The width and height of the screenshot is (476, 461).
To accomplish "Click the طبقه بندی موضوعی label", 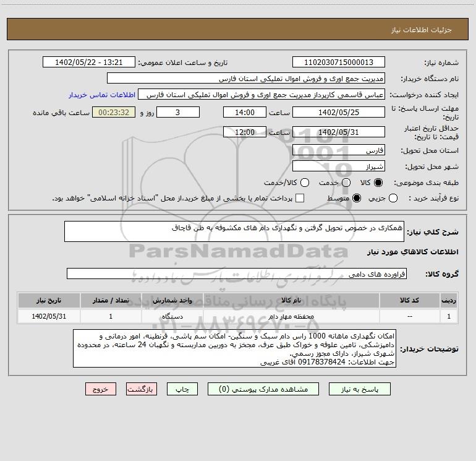I will [x=426, y=183].
